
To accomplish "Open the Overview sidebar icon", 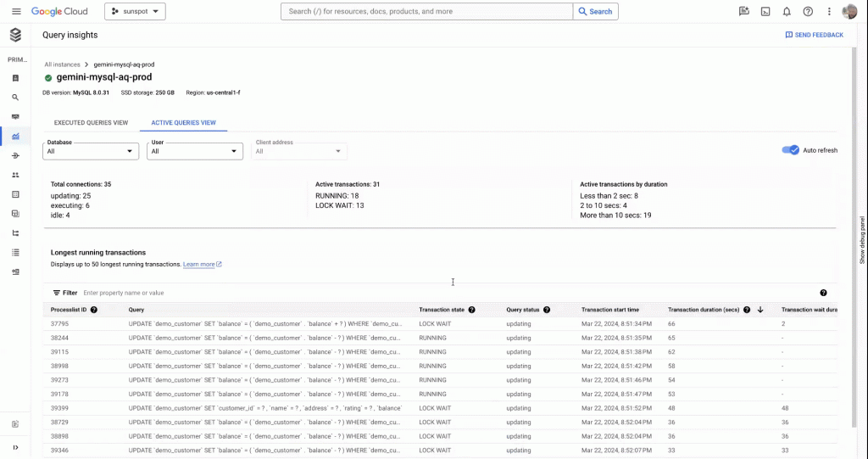I will (15, 78).
